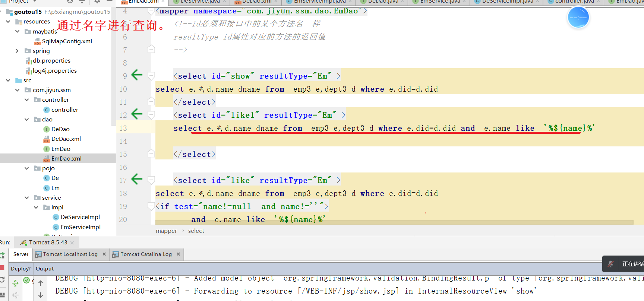The width and height of the screenshot is (644, 301).
Task: Click the mapper breadcrumb
Action: click(166, 231)
